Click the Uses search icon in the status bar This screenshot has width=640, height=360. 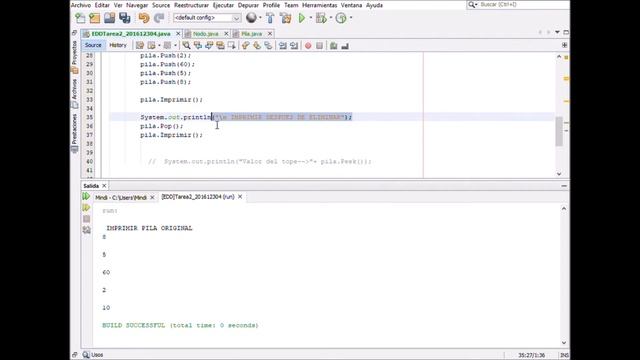click(x=86, y=355)
